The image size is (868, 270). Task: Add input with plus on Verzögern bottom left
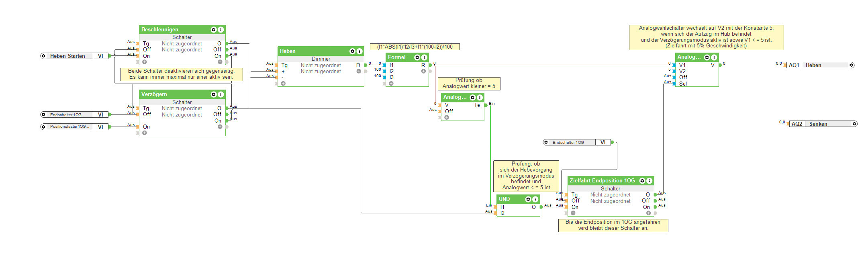coord(145,133)
